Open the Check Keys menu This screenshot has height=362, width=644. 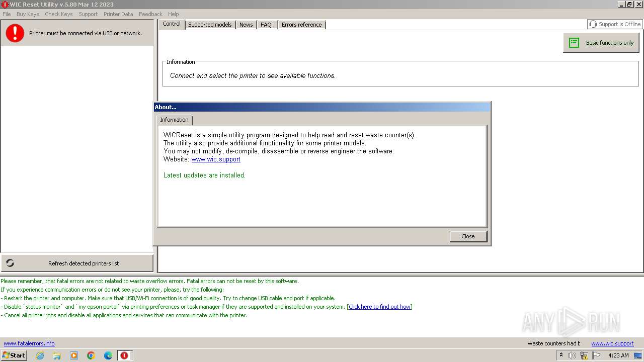tap(59, 14)
